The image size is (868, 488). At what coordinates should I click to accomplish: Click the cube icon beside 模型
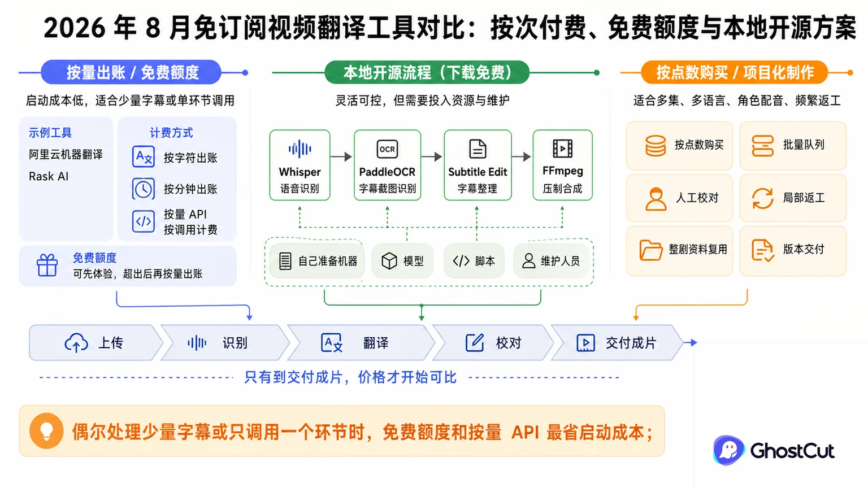(x=389, y=261)
